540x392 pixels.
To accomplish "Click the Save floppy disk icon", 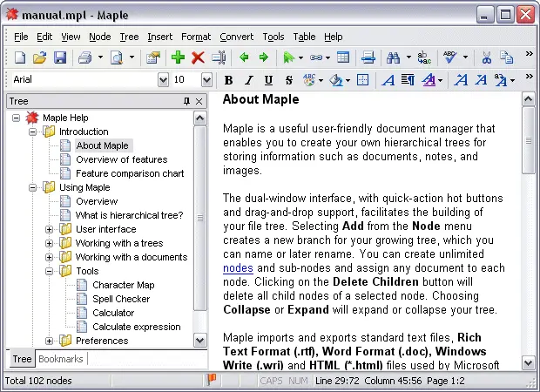I will point(60,57).
